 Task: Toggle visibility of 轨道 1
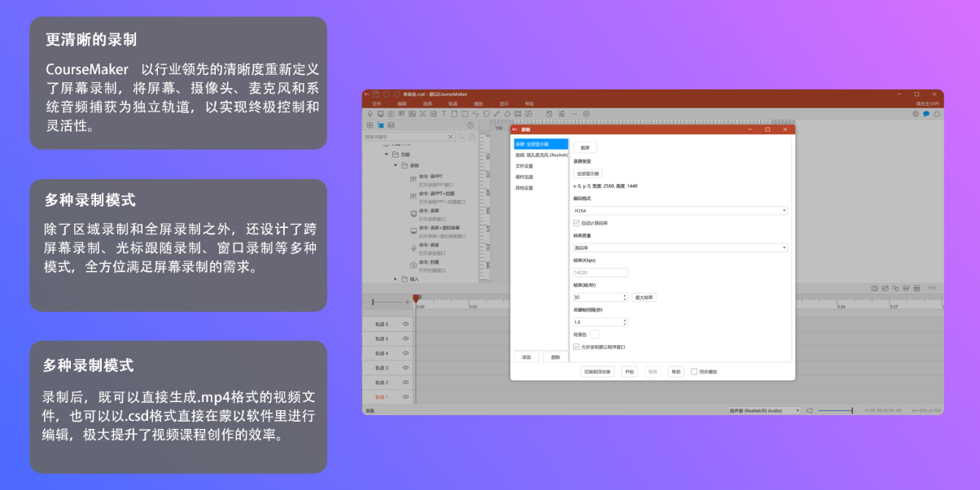click(x=405, y=396)
